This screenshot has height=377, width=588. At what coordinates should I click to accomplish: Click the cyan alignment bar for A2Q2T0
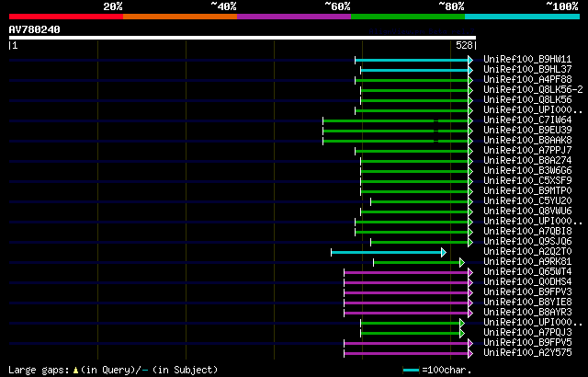pos(386,253)
